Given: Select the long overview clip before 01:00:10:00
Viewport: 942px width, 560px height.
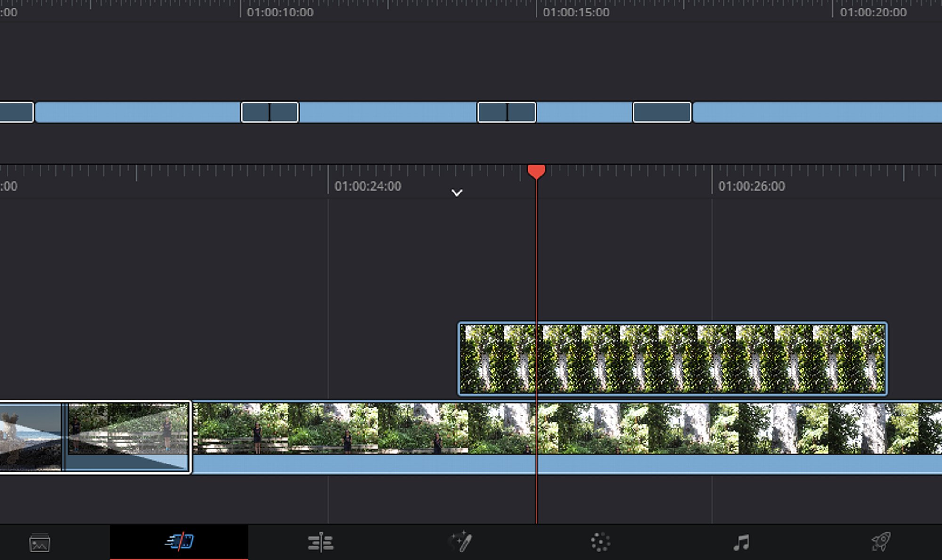Looking at the screenshot, I should (138, 112).
